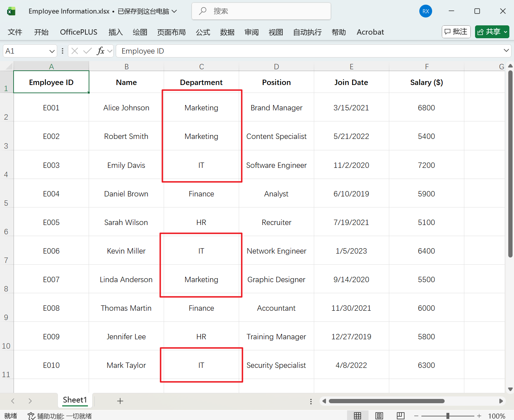This screenshot has width=514, height=420.
Task: Switch to Page Break Preview view
Action: tap(400, 415)
